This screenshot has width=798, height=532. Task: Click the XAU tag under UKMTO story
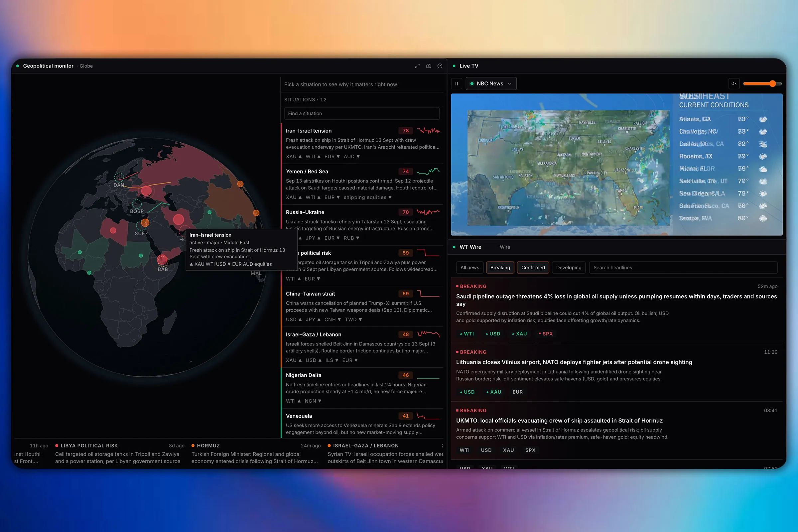coord(508,450)
